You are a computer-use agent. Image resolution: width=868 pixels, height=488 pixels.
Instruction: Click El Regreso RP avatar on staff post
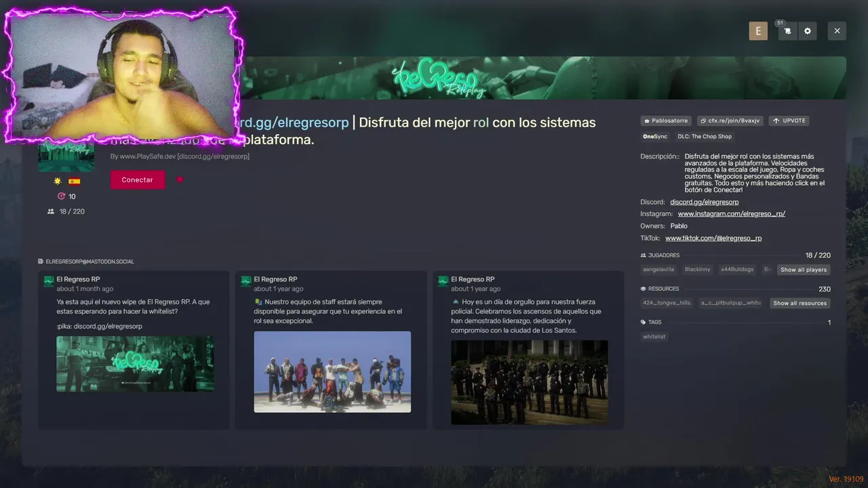coord(245,281)
